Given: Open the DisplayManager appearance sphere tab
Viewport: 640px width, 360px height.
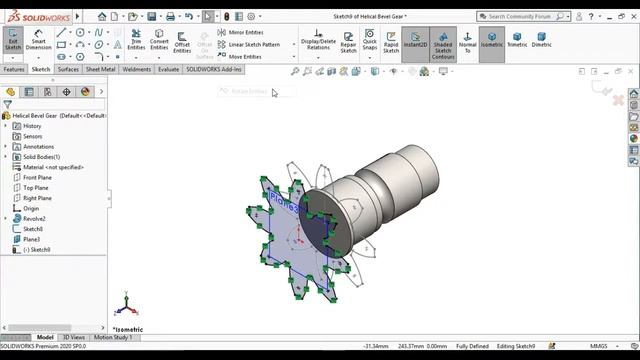Looking at the screenshot, I should [x=85, y=92].
